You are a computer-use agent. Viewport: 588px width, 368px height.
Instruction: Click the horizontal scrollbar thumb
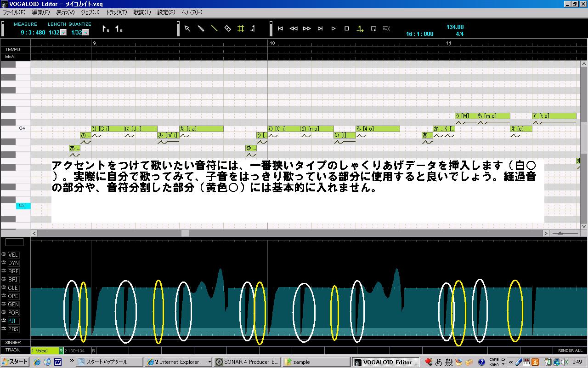coord(185,233)
